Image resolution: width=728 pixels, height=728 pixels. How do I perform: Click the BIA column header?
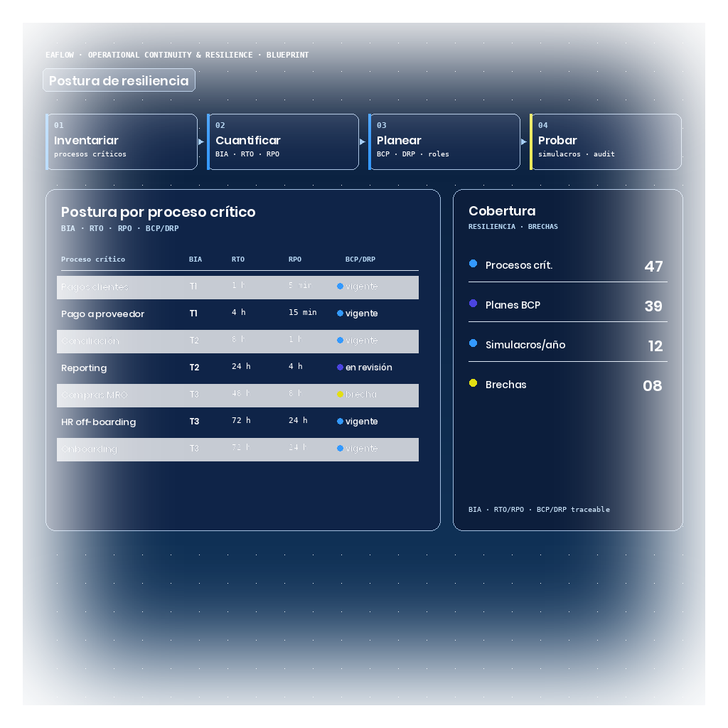[196, 259]
